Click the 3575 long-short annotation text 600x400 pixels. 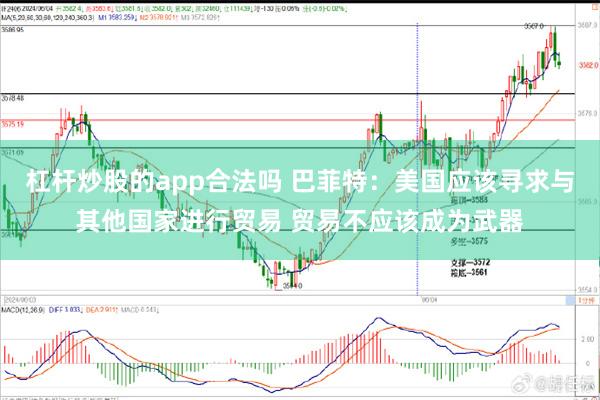(x=469, y=241)
